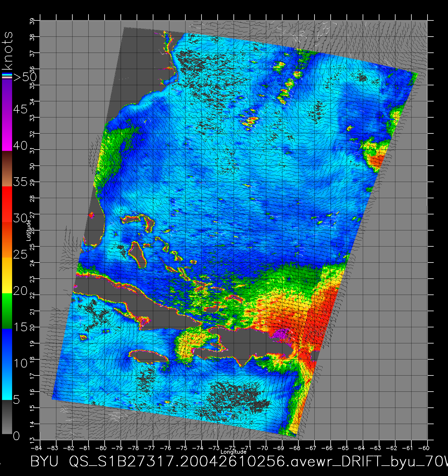The image size is (448, 476).
Task: Click the "-62" longitude tick label
Action: (x=391, y=448)
